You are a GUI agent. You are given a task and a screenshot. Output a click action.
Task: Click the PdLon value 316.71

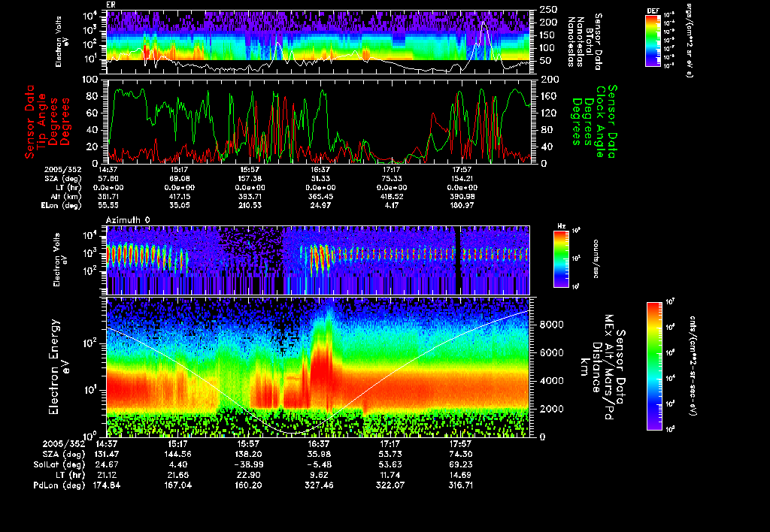(x=461, y=485)
